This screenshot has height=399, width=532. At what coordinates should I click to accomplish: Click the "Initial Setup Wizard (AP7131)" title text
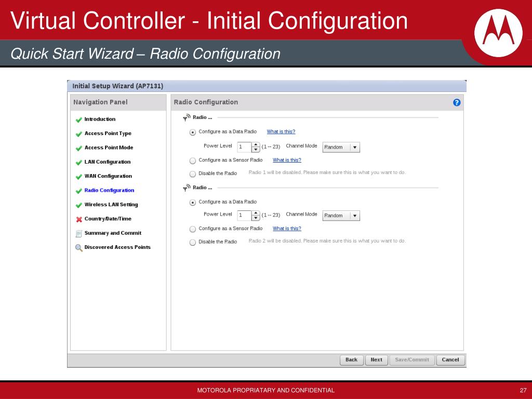[x=118, y=86]
